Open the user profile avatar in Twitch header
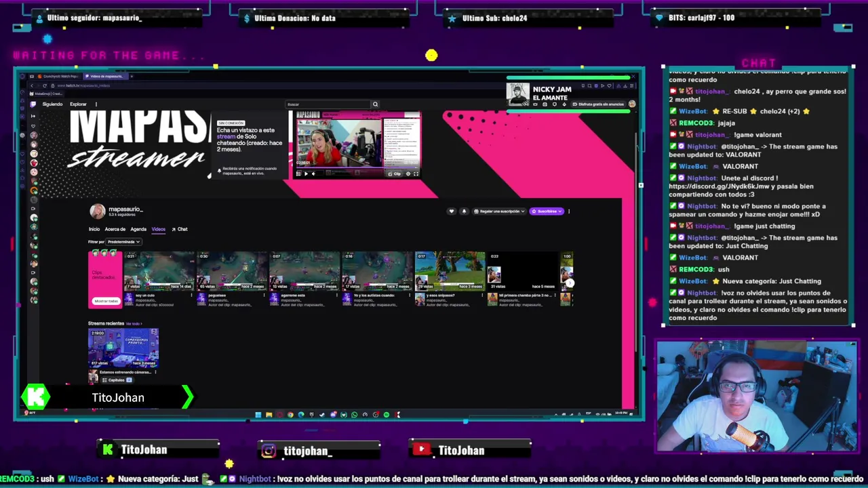Image resolution: width=868 pixels, height=488 pixels. (x=632, y=104)
